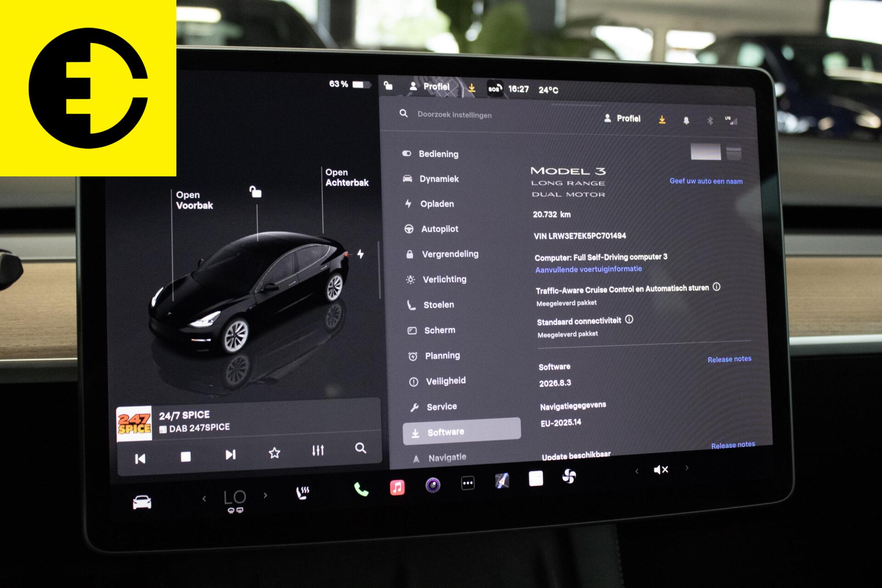Viewport: 882px width, 588px height.
Task: Open Release notes beside Update beschikbaar
Action: [733, 445]
